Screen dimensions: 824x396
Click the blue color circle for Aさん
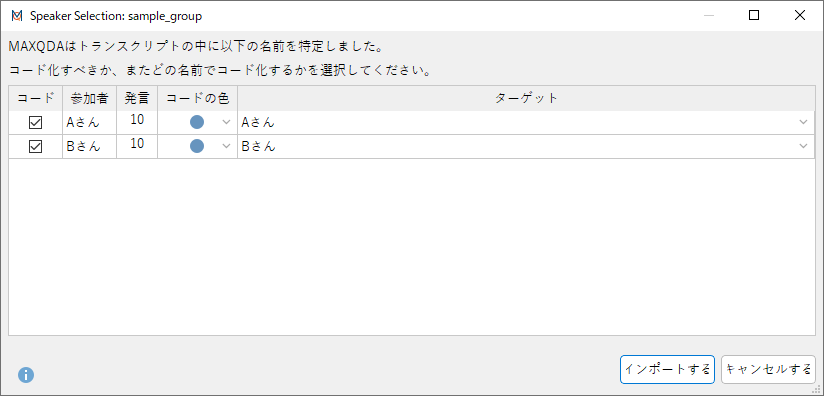[x=197, y=122]
